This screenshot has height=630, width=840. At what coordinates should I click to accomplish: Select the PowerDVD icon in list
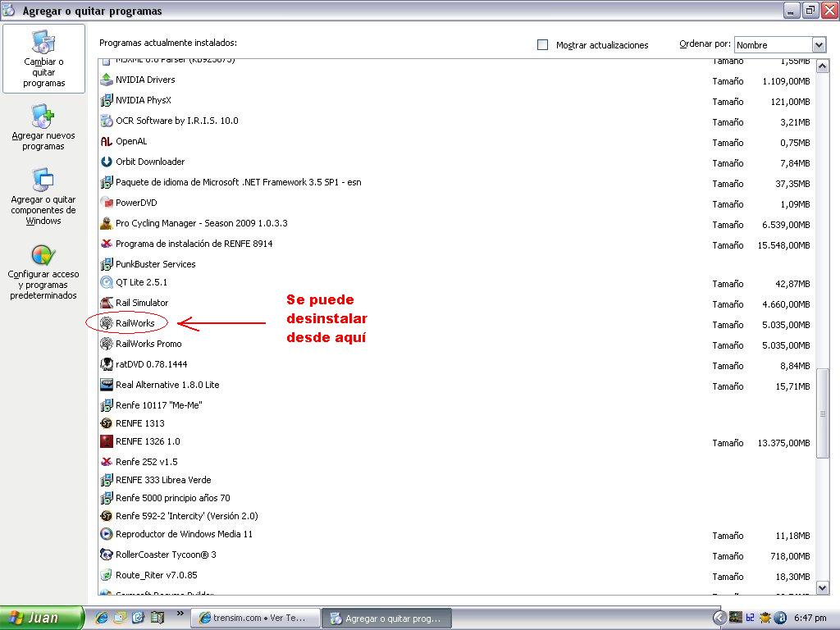coord(106,203)
